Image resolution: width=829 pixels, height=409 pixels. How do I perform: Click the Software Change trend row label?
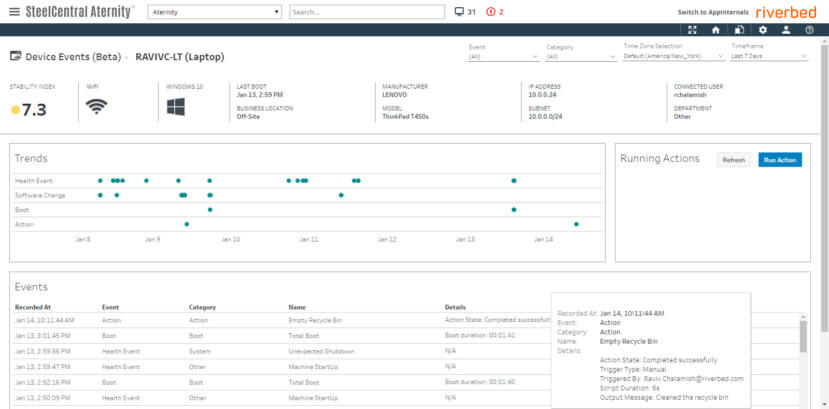coord(40,195)
